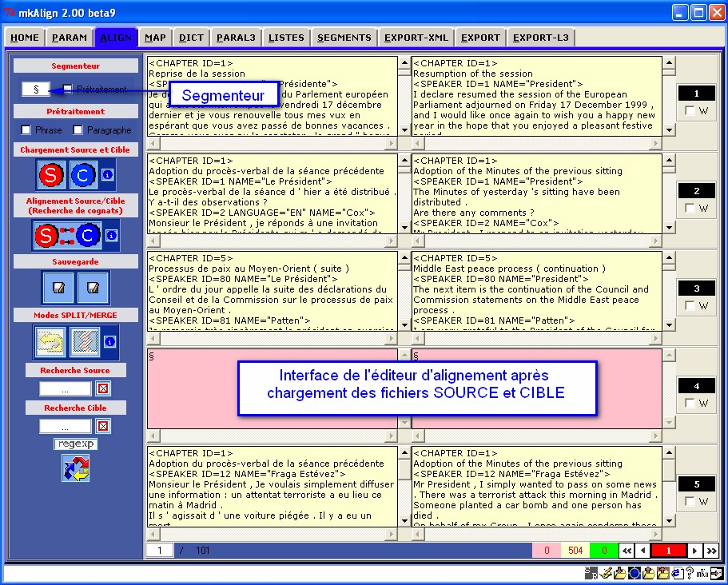Click the yellow counter showing 504
Image resolution: width=728 pixels, height=585 pixels.
[575, 551]
